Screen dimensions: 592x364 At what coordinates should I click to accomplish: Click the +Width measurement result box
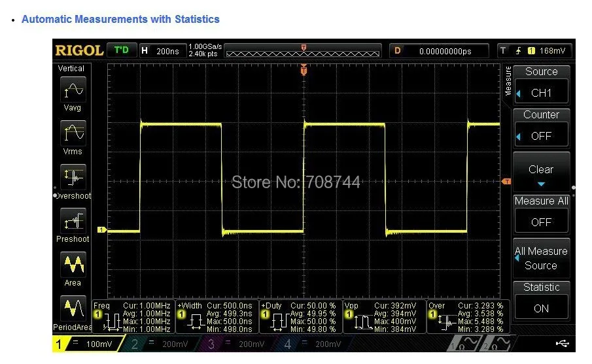(217, 317)
